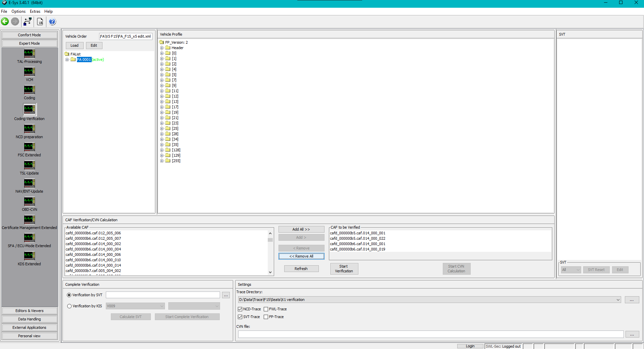Click the green back arrow icon
The width and height of the screenshot is (644, 349).
[5, 22]
